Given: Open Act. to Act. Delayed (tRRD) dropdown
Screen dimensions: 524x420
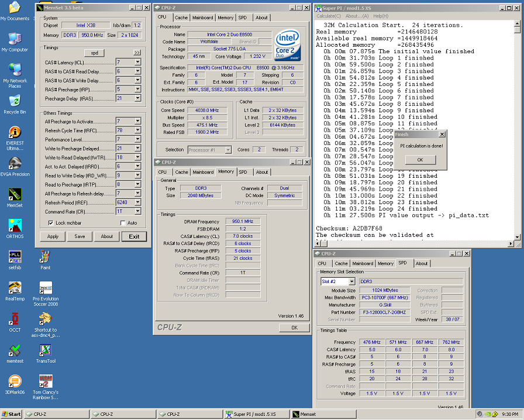Looking at the screenshot, I should (137, 166).
